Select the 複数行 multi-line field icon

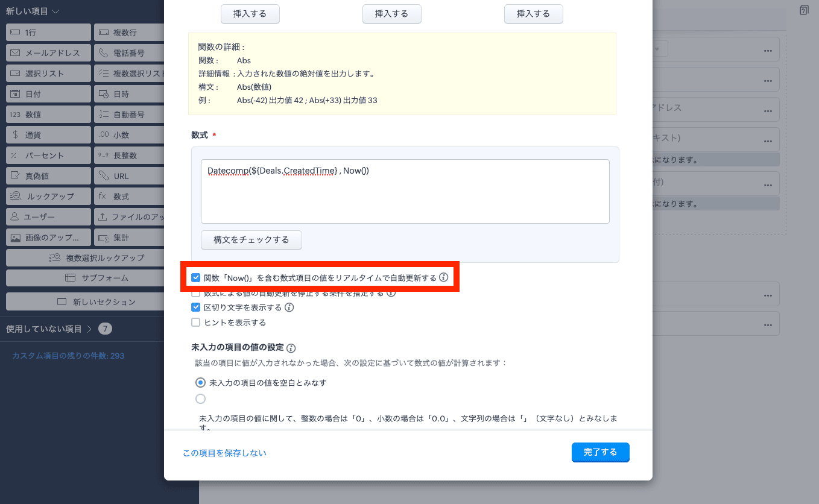coord(103,33)
